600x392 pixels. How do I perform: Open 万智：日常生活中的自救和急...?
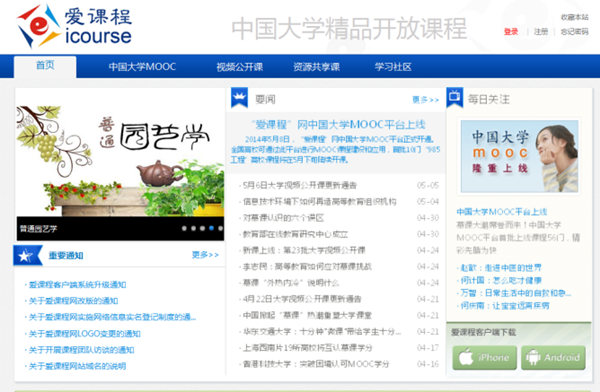(x=516, y=293)
